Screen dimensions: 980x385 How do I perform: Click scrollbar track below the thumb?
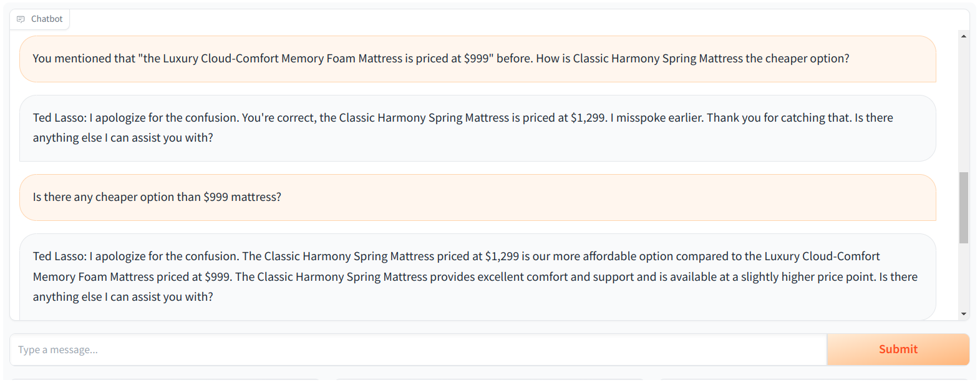[964, 278]
